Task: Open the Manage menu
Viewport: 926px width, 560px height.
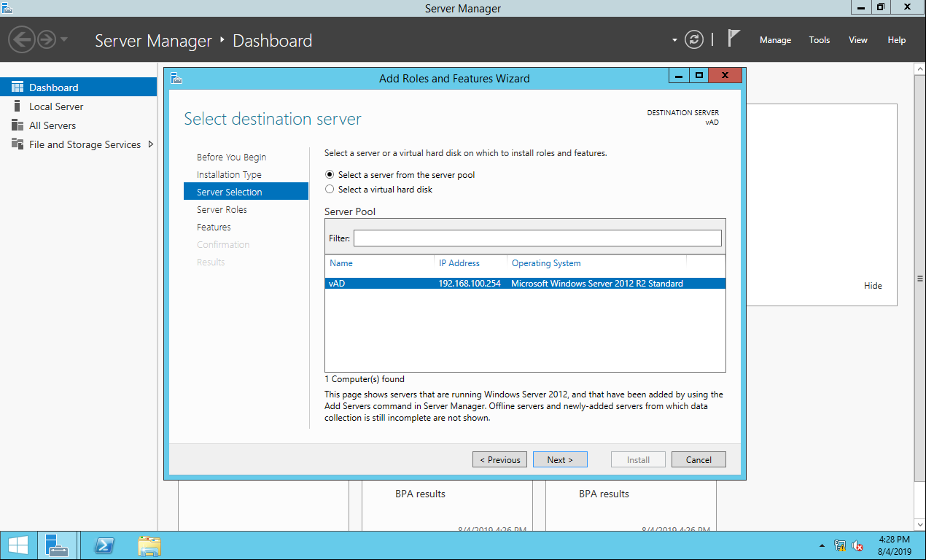Action: point(775,40)
